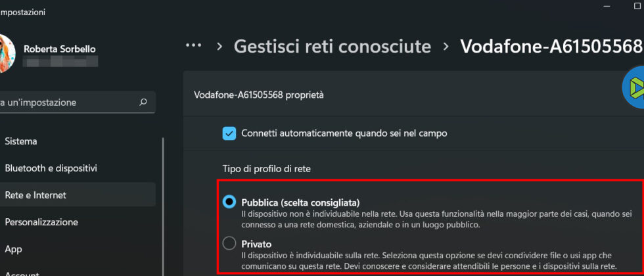Minimize the Impostazioni window
The width and height of the screenshot is (644, 276).
point(607,6)
